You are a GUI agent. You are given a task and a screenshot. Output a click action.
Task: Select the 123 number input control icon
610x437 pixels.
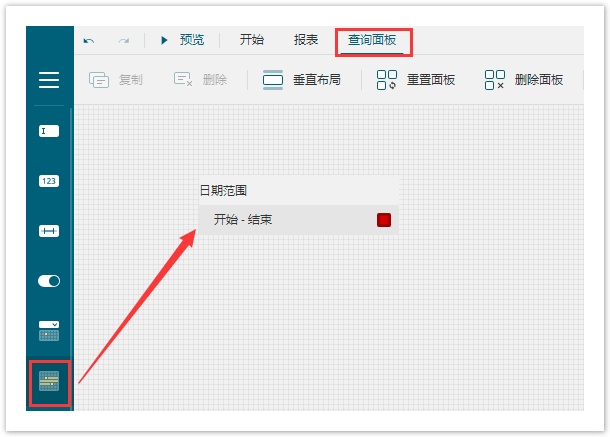pos(49,181)
